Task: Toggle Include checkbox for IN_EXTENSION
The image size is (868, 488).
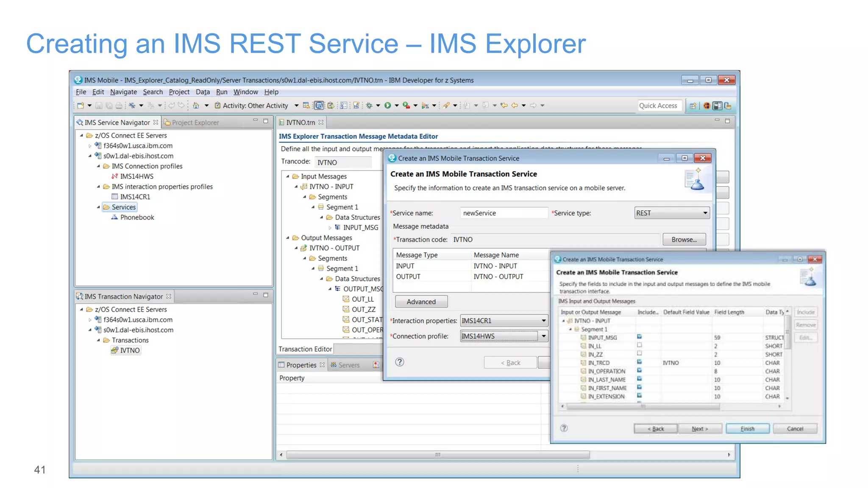Action: [x=639, y=396]
